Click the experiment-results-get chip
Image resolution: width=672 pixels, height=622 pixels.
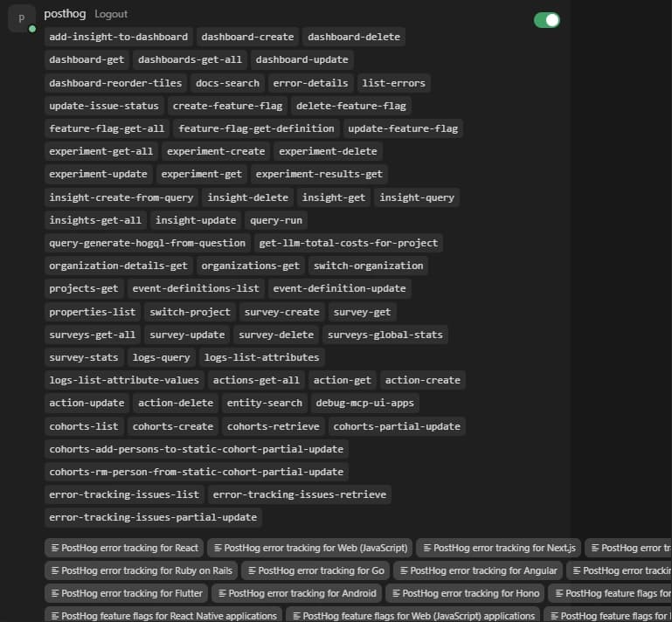click(319, 174)
